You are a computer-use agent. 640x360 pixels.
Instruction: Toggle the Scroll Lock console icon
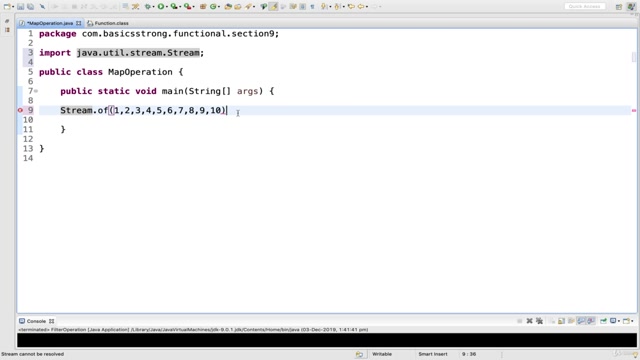(561, 321)
